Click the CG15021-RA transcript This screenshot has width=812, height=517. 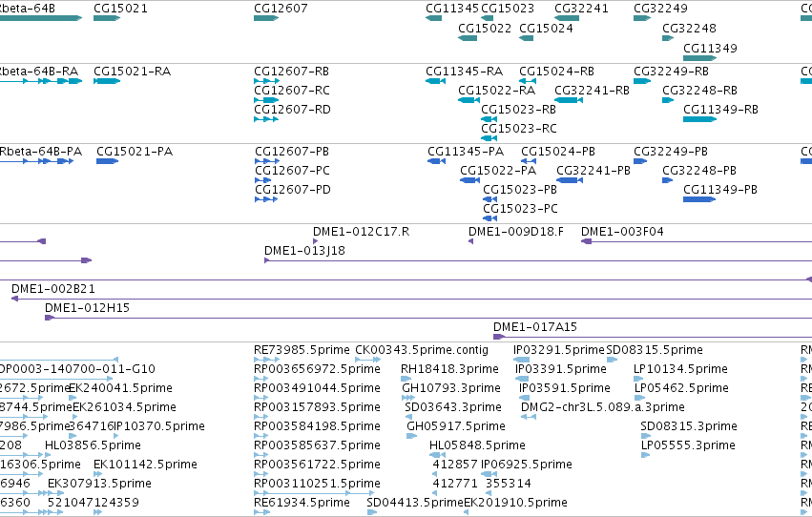click(107, 81)
